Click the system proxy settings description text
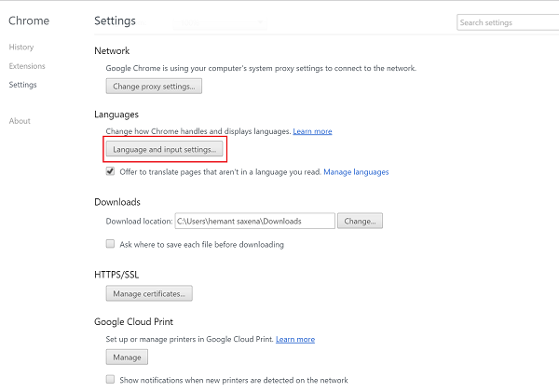Image resolution: width=559 pixels, height=392 pixels. pyautogui.click(x=261, y=68)
